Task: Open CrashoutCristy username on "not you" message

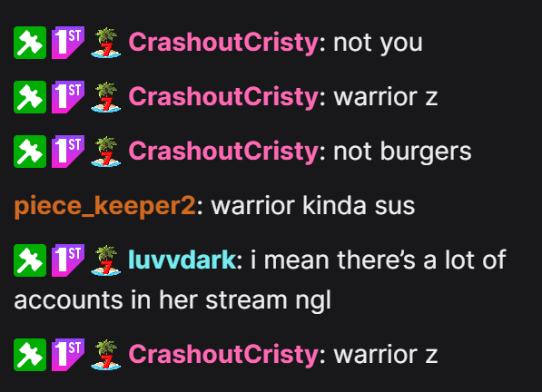Action: coord(223,43)
